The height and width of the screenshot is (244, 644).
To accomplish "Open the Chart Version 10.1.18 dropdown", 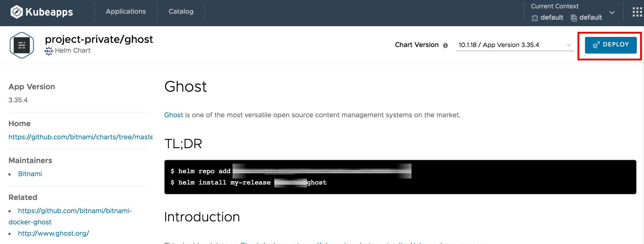I will pos(515,45).
